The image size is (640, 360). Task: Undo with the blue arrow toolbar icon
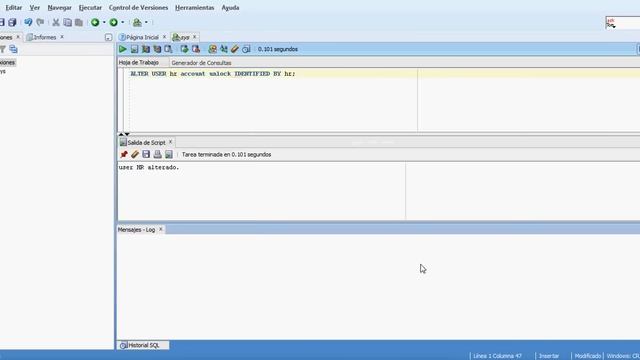28,22
